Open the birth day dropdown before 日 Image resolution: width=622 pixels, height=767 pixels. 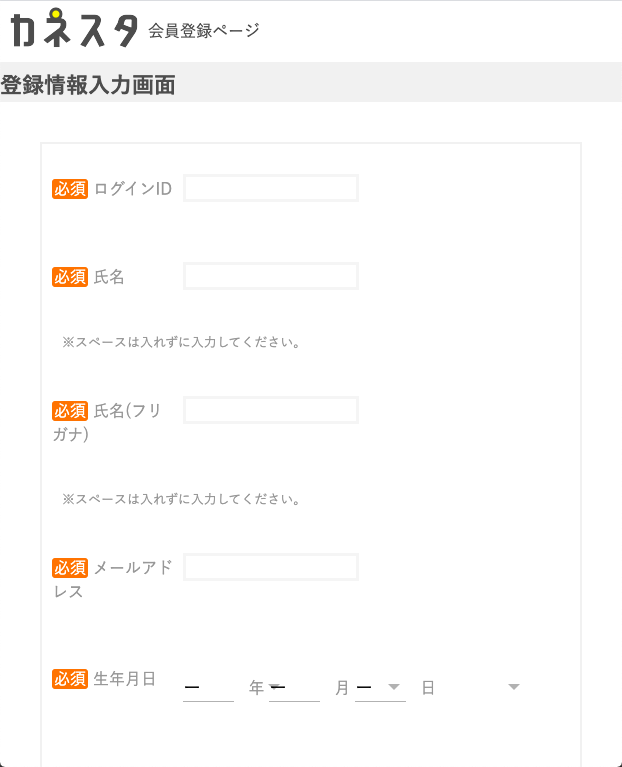point(380,687)
